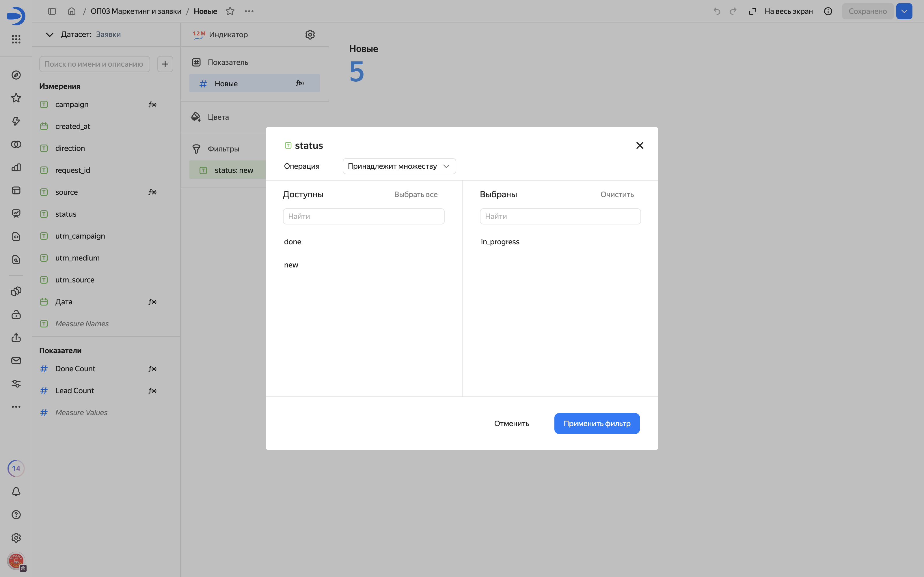Open the home breadcrumb icon

(x=71, y=11)
